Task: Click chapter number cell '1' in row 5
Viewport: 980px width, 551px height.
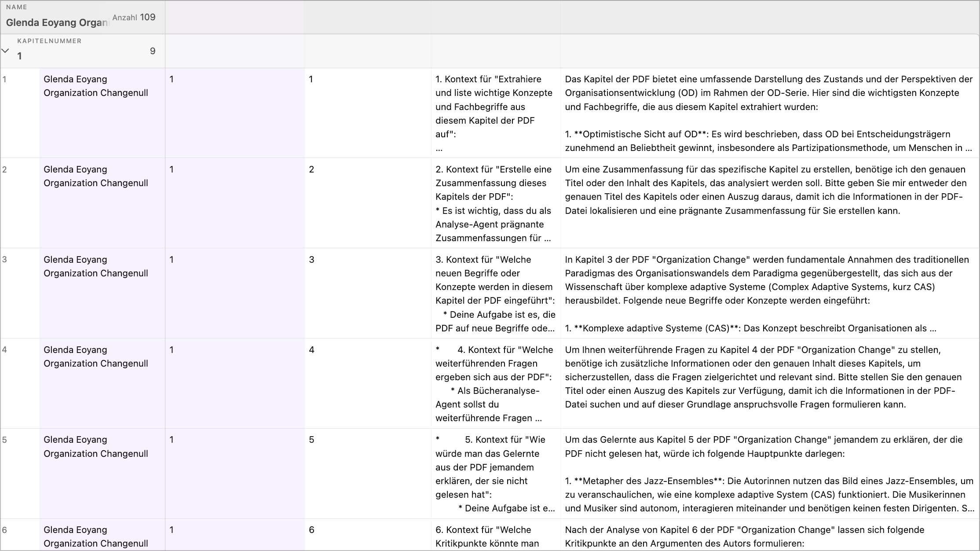Action: [235, 474]
